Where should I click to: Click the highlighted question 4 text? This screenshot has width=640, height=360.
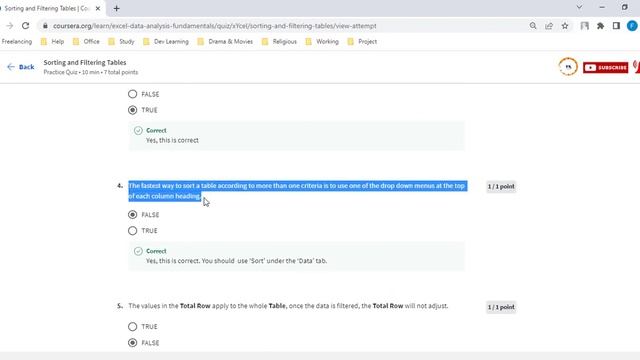click(x=297, y=191)
